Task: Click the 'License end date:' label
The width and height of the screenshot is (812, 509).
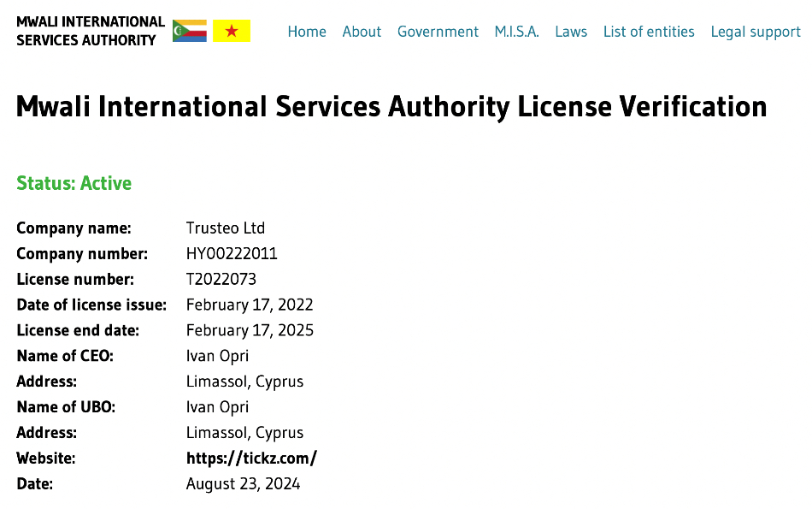Action: [x=78, y=330]
